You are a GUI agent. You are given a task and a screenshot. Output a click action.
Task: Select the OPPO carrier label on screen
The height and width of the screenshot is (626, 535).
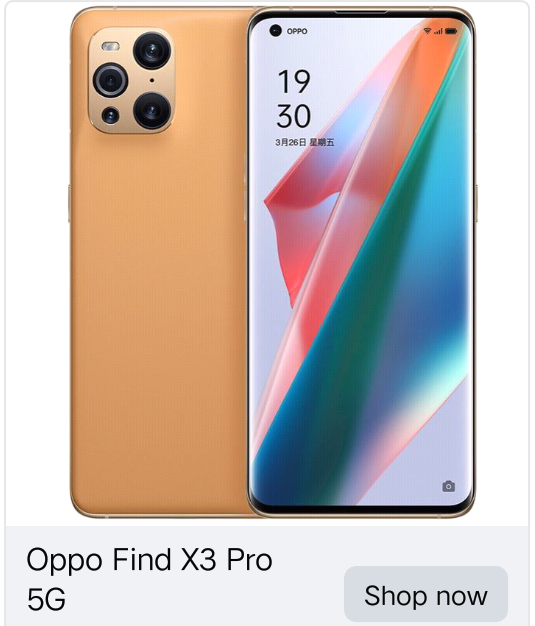click(x=297, y=31)
